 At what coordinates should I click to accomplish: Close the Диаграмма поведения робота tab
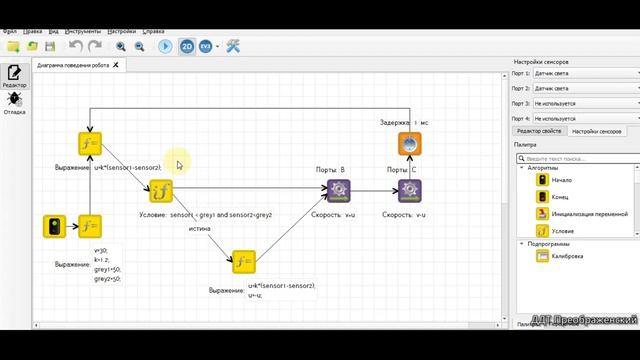pos(116,65)
